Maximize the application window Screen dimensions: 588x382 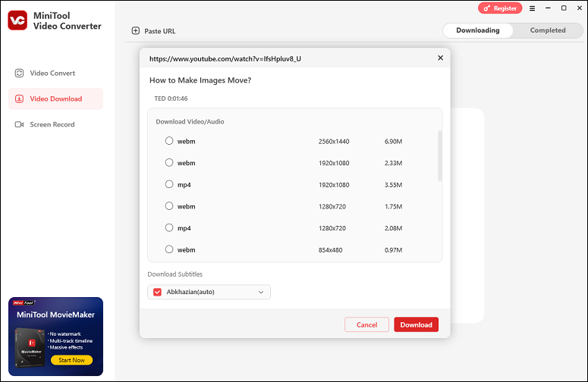(x=564, y=8)
